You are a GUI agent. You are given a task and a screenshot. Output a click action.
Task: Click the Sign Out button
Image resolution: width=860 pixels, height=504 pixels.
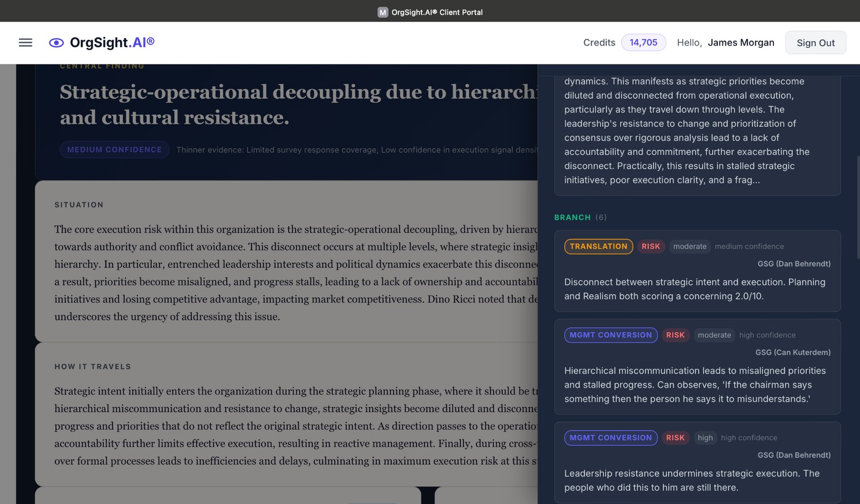(815, 43)
